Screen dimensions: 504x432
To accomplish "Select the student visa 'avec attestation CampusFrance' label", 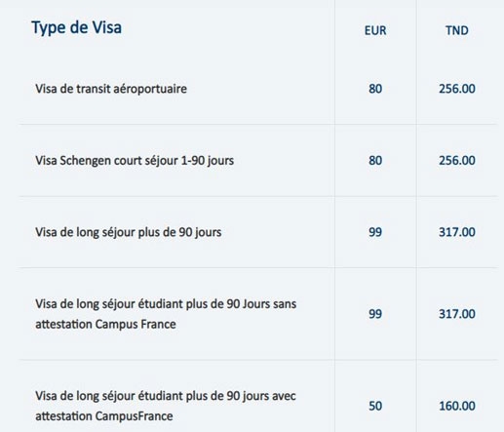I will pyautogui.click(x=166, y=406).
